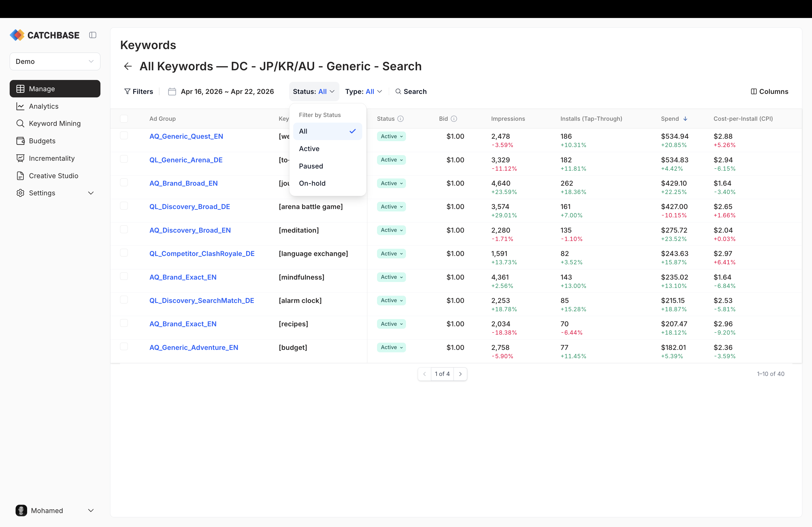
Task: Tick the checkbox for QL_Discovery_Broad_DE
Action: pyautogui.click(x=124, y=206)
